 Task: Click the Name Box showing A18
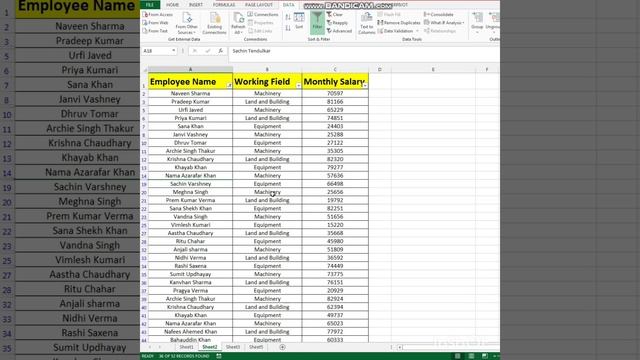coord(156,51)
